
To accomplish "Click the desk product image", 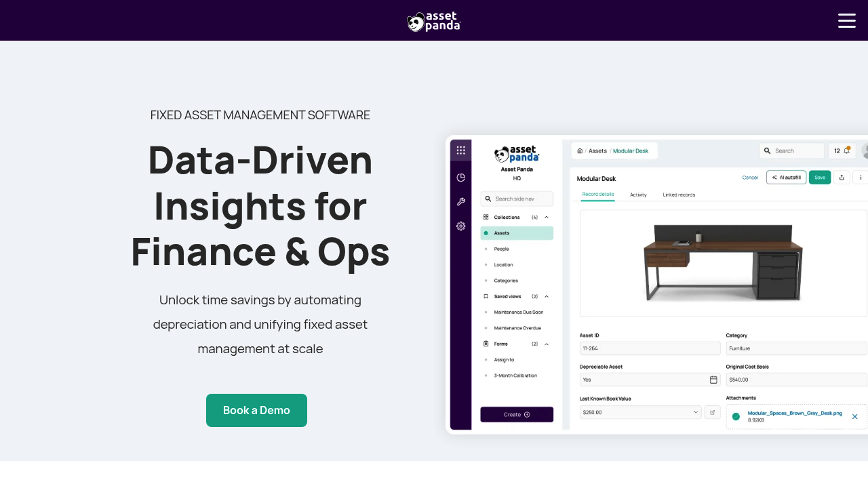I will coord(723,263).
